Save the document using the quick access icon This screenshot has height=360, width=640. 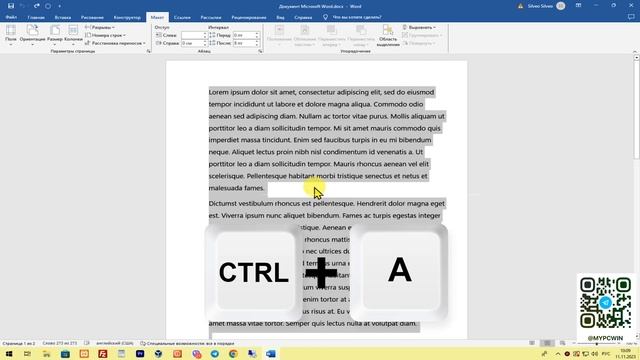click(11, 6)
